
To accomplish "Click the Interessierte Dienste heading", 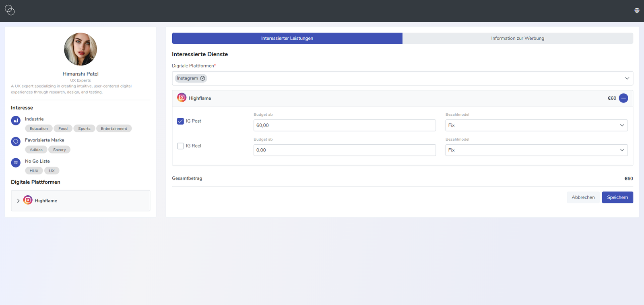I will [x=200, y=54].
